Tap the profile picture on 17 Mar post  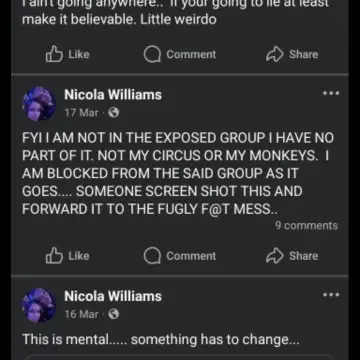coord(39,104)
